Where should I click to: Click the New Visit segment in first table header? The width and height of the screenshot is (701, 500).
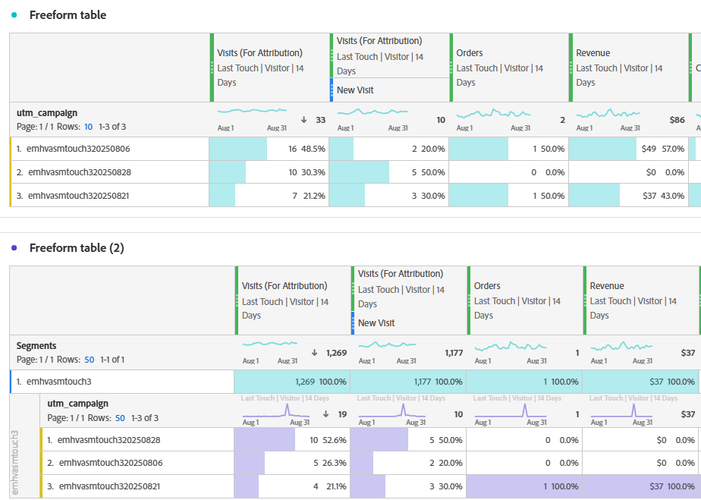click(x=359, y=90)
